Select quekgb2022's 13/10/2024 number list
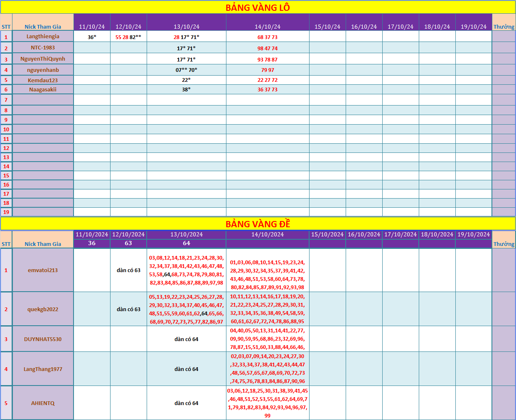The width and height of the screenshot is (516, 420). [187, 309]
